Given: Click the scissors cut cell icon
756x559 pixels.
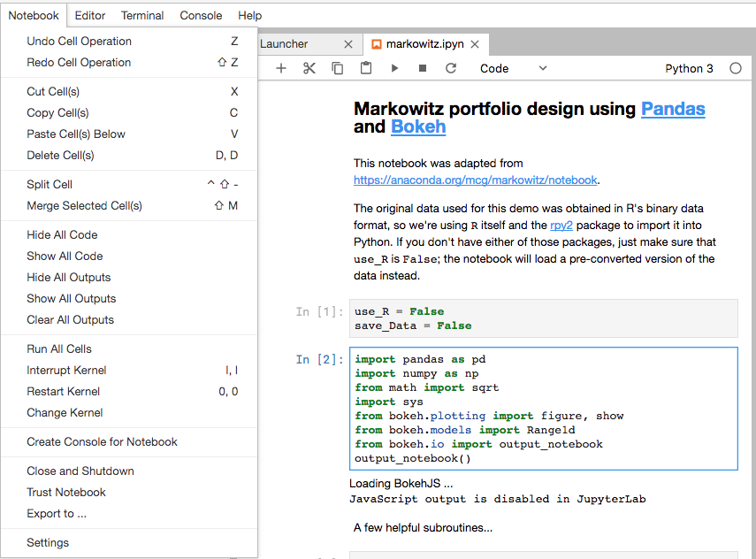Looking at the screenshot, I should pos(309,68).
